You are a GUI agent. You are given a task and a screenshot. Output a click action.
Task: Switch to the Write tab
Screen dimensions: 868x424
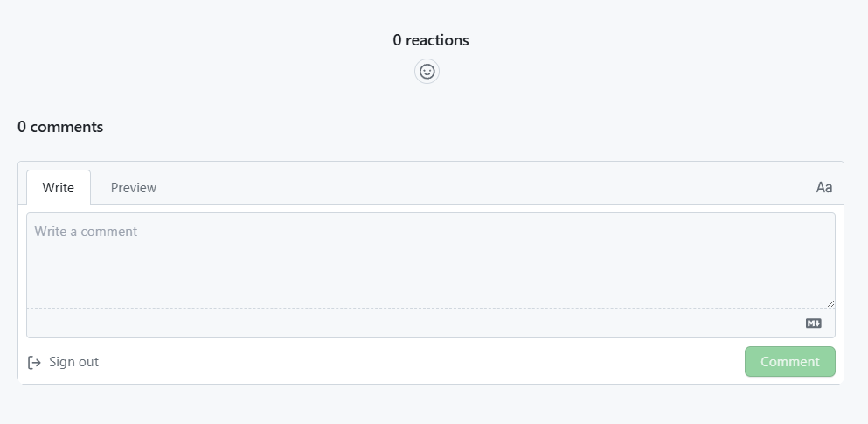click(x=59, y=187)
